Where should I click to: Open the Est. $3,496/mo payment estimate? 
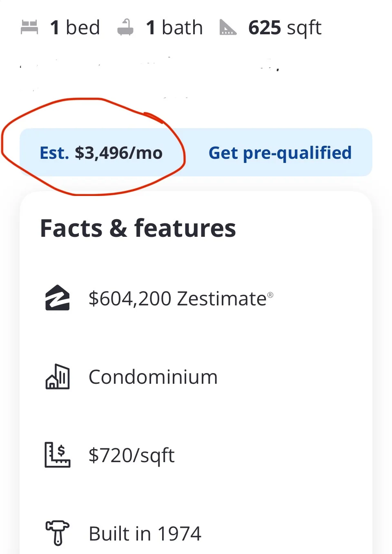101,153
